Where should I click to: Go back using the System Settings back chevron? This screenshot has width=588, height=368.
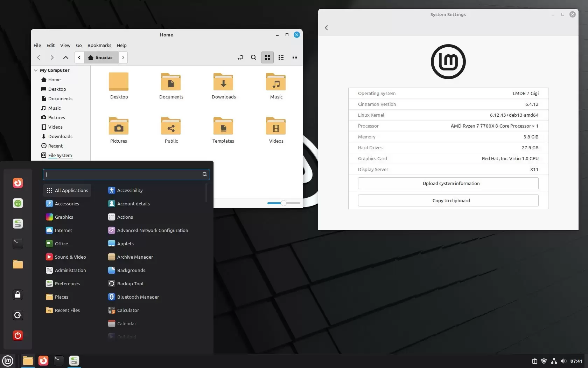[x=326, y=28]
